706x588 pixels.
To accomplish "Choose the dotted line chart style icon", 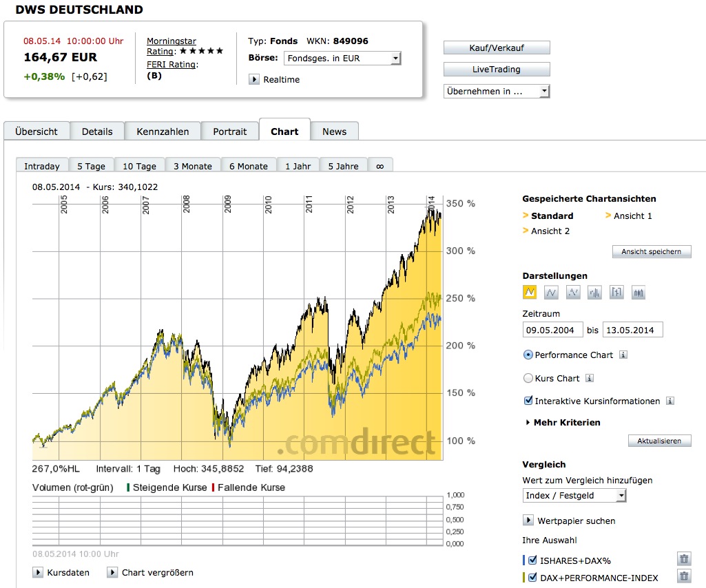I will click(573, 293).
